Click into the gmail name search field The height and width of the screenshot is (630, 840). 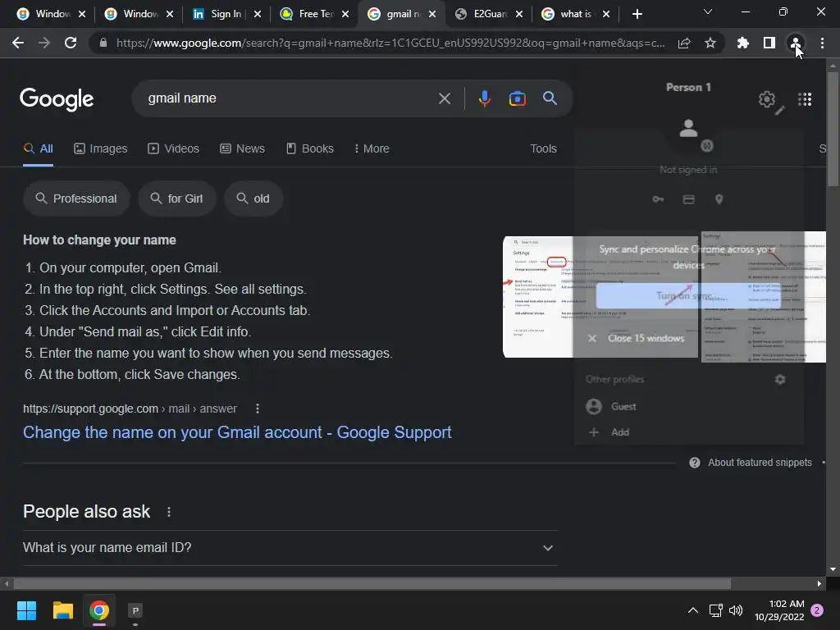pyautogui.click(x=290, y=98)
